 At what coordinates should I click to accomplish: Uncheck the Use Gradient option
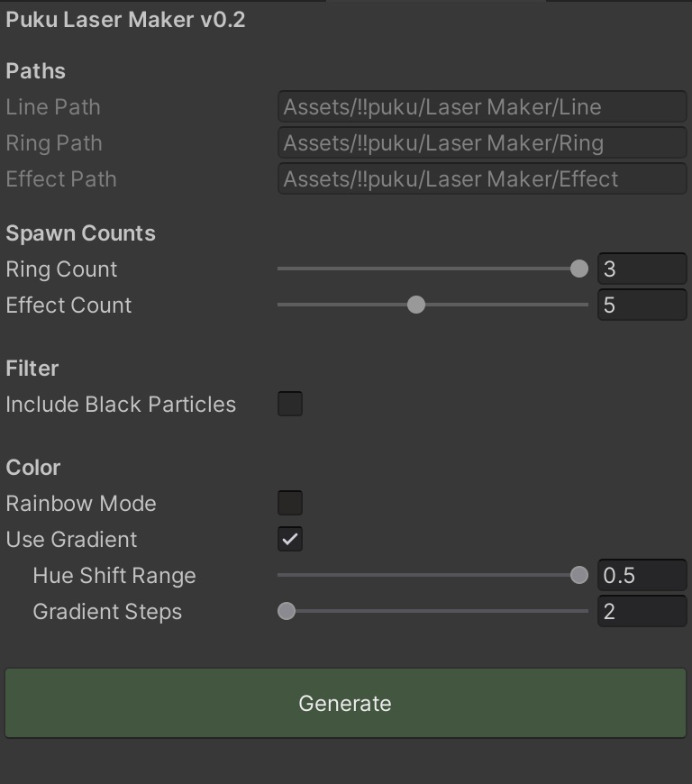coord(289,539)
